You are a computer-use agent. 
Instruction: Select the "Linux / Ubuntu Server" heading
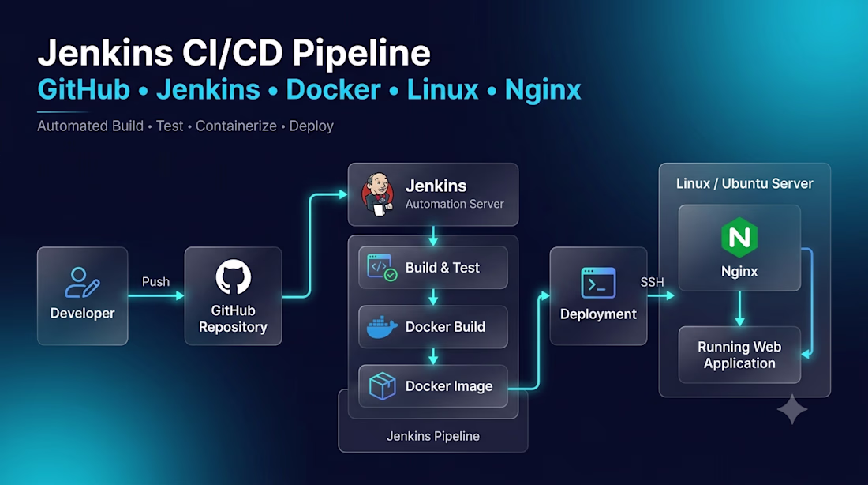745,183
